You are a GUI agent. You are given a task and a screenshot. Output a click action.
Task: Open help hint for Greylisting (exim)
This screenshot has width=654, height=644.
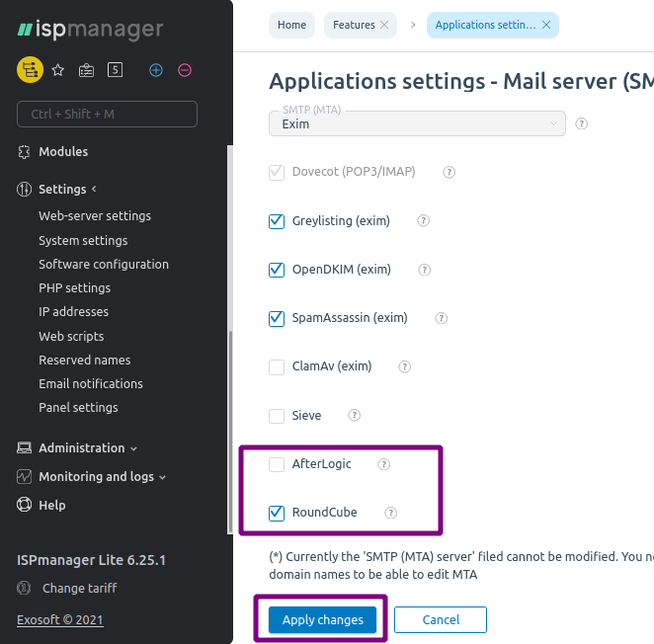click(x=424, y=220)
